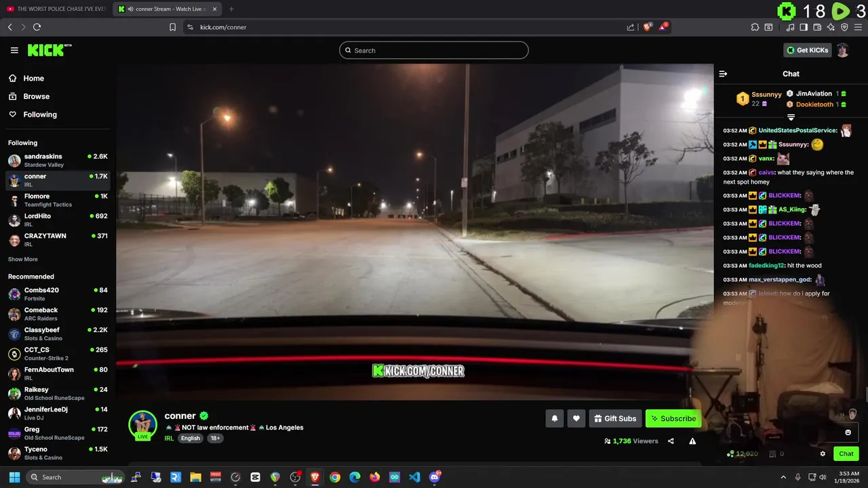
Task: Open the browser main menu
Action: point(858,27)
